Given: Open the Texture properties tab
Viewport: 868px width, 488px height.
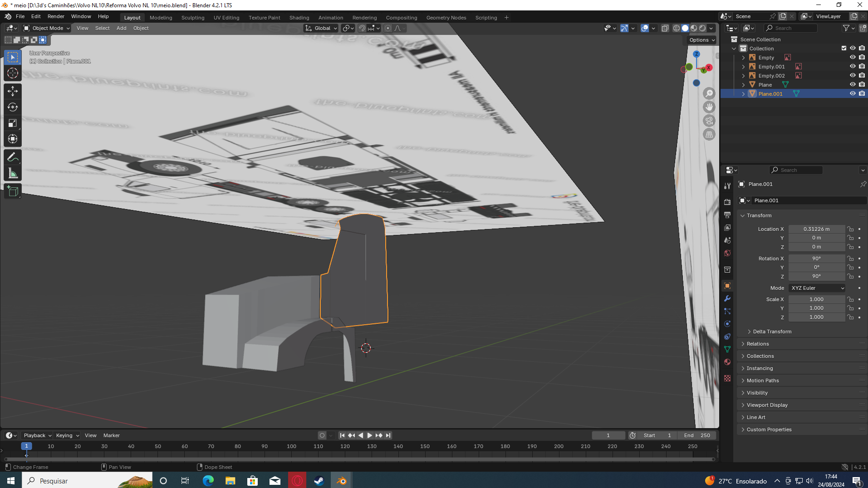Looking at the screenshot, I should [x=727, y=378].
